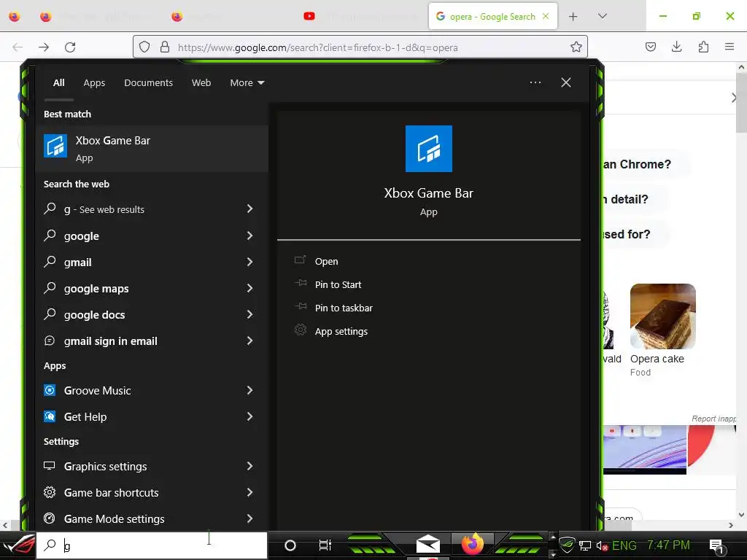Image resolution: width=747 pixels, height=560 pixels.
Task: Click the large Xbox Game Bar preview icon
Action: point(428,149)
